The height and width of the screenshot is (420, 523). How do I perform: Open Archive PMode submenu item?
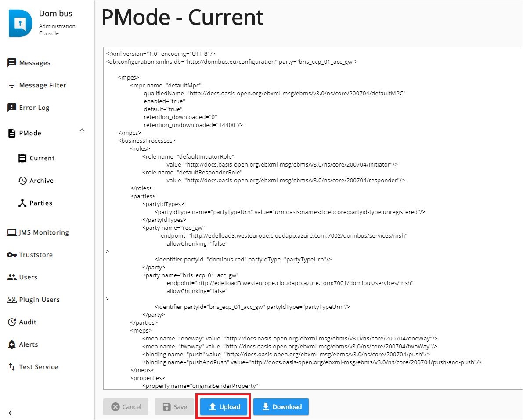point(41,181)
